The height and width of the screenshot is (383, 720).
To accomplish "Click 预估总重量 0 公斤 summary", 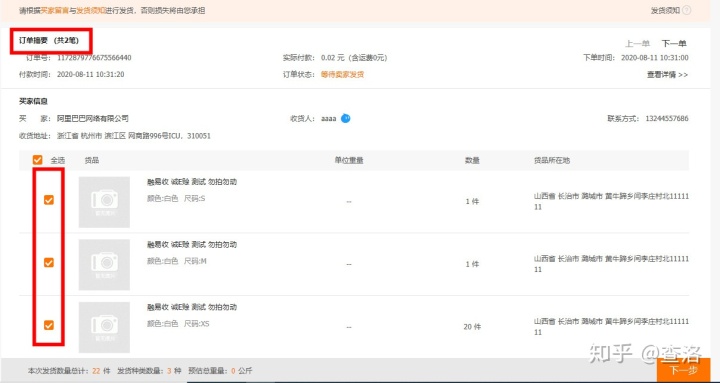I will click(x=220, y=371).
